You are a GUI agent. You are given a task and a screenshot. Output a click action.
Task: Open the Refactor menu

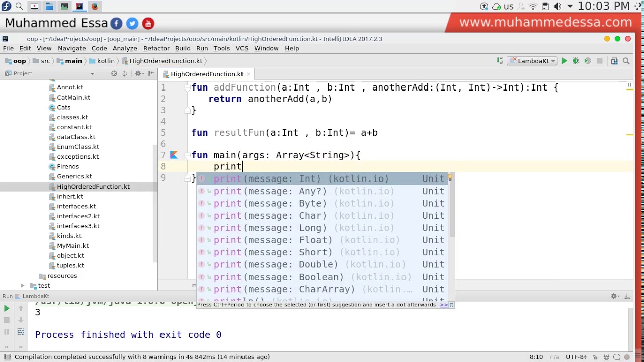156,48
